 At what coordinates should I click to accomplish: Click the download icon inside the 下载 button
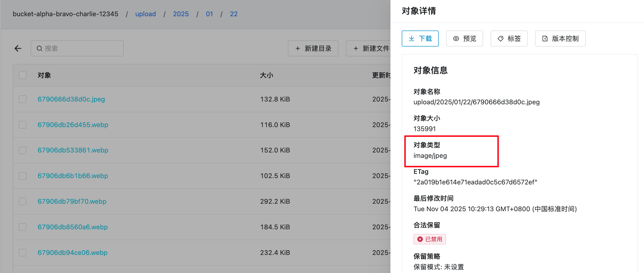point(413,39)
